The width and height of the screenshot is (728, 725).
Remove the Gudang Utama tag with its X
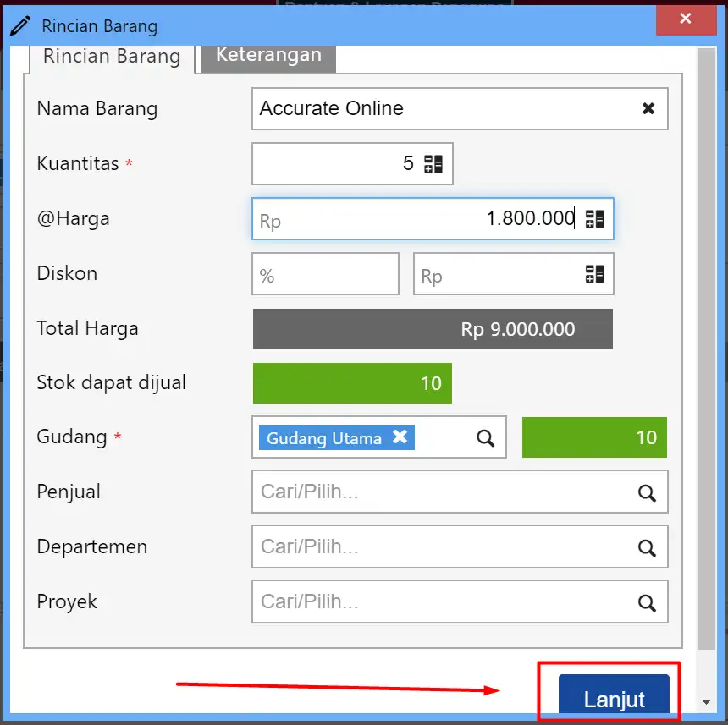point(399,438)
